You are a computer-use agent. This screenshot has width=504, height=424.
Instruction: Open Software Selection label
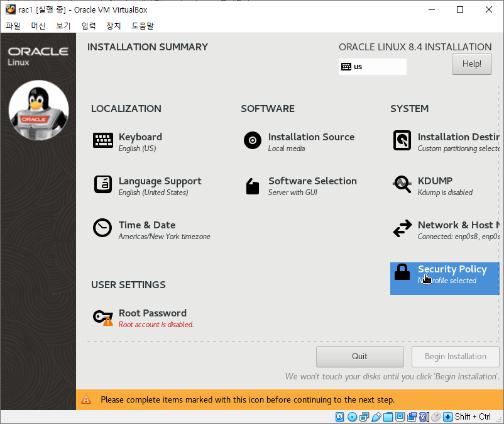[x=312, y=181]
